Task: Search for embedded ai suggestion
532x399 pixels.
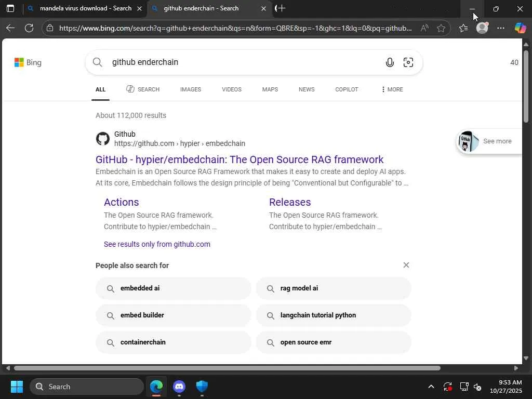Action: click(x=174, y=288)
